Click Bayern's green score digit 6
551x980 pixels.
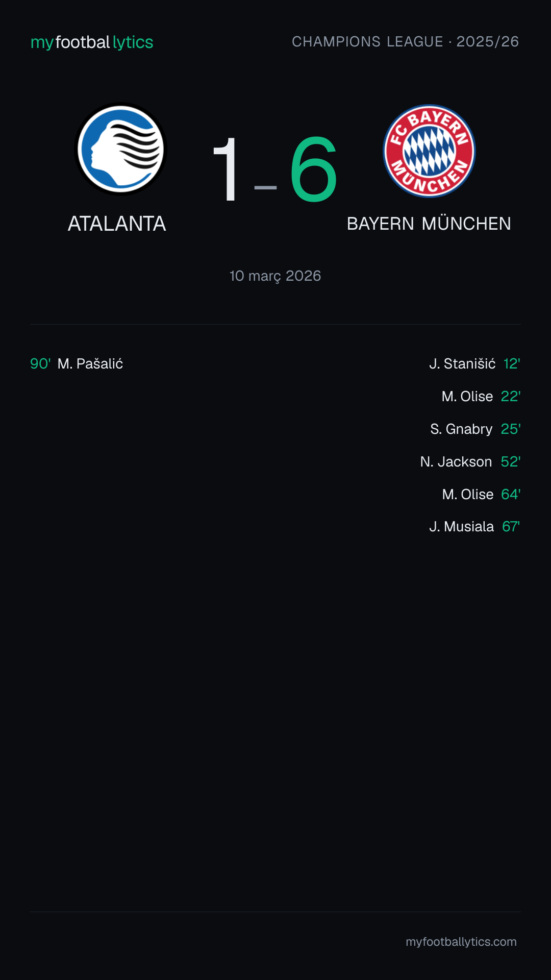click(x=314, y=169)
